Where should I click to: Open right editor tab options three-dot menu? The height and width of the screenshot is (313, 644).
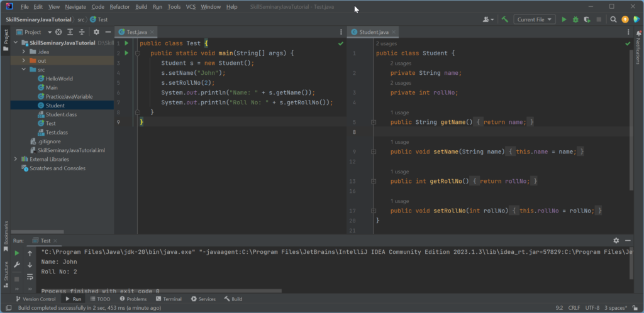click(x=628, y=32)
